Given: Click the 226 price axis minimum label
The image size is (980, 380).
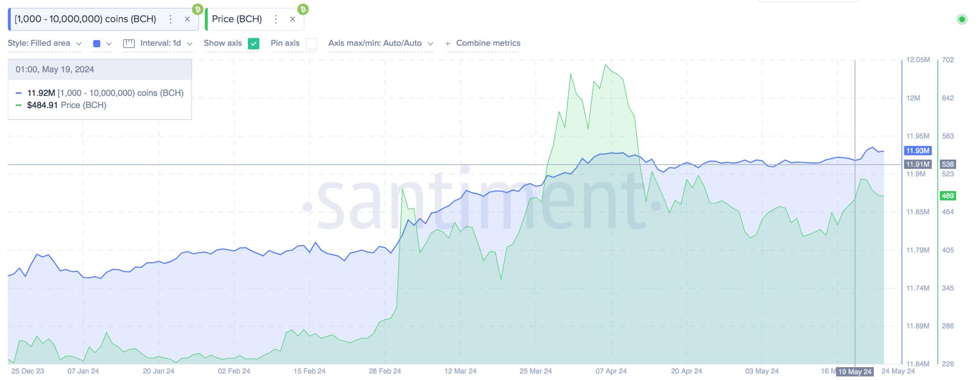Looking at the screenshot, I should [948, 364].
